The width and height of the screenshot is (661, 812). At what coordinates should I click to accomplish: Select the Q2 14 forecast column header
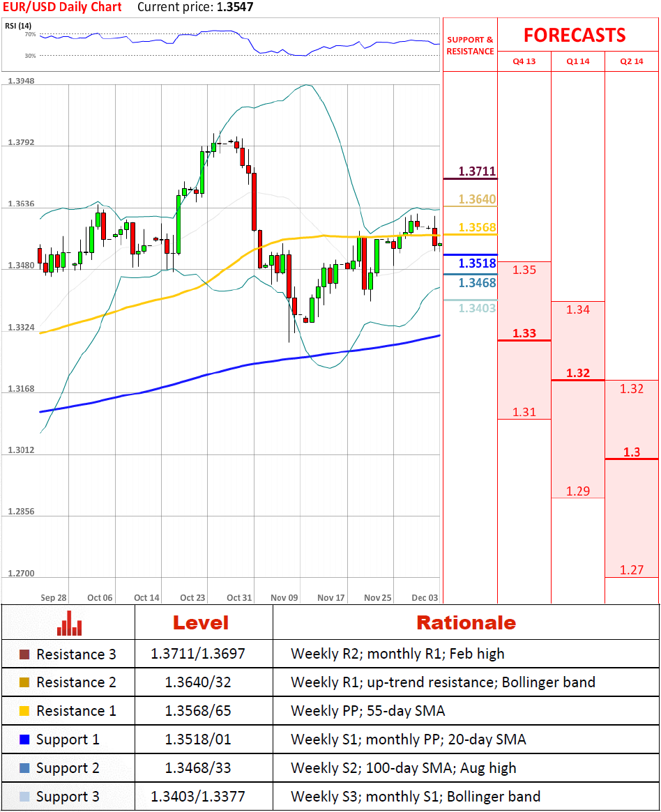[632, 61]
